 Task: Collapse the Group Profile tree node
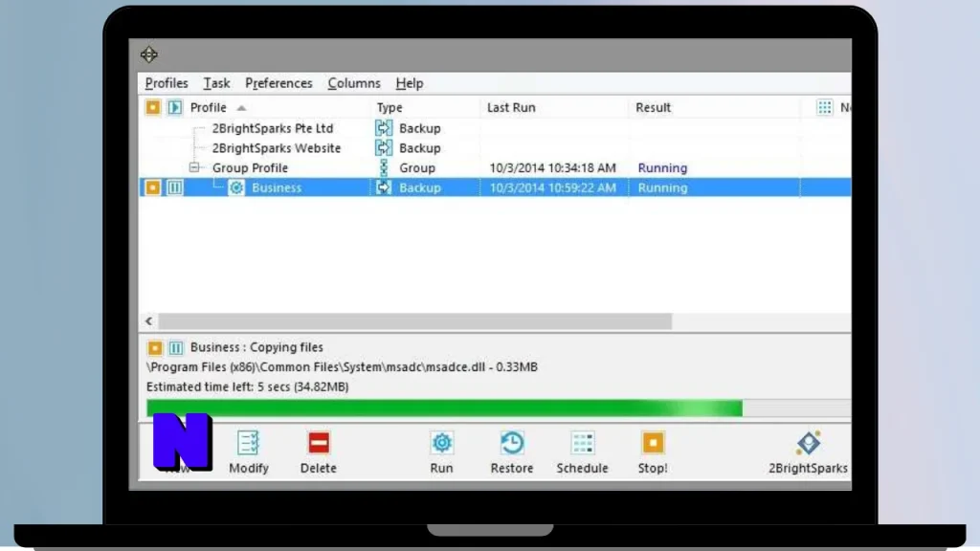click(194, 167)
